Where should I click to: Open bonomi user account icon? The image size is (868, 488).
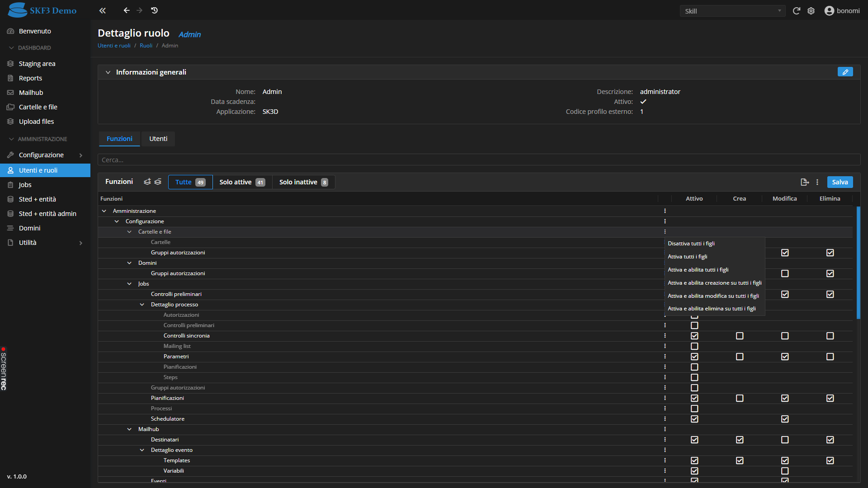pos(829,11)
